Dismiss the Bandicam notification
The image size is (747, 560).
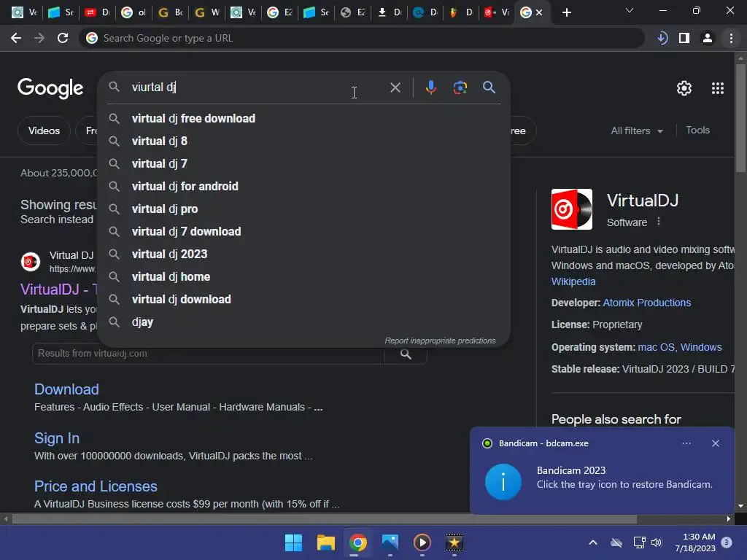pyautogui.click(x=716, y=443)
